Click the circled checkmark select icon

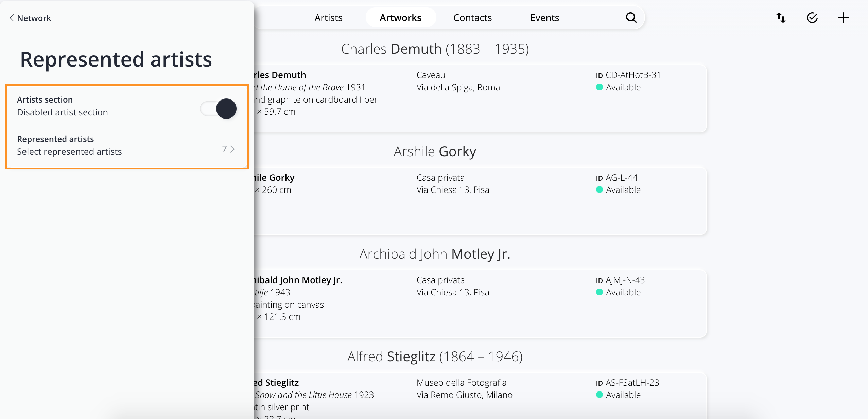(x=812, y=18)
